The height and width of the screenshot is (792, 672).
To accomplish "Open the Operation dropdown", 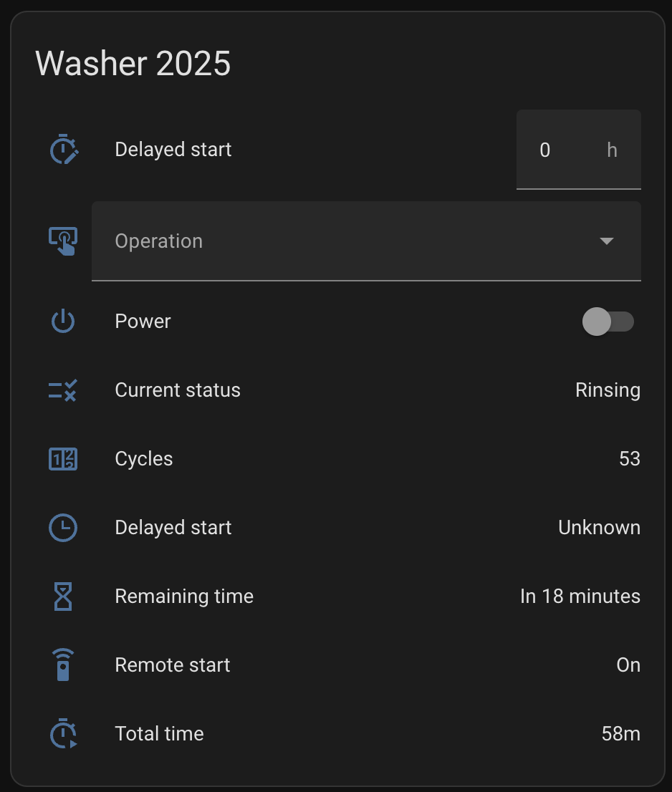I will [358, 241].
